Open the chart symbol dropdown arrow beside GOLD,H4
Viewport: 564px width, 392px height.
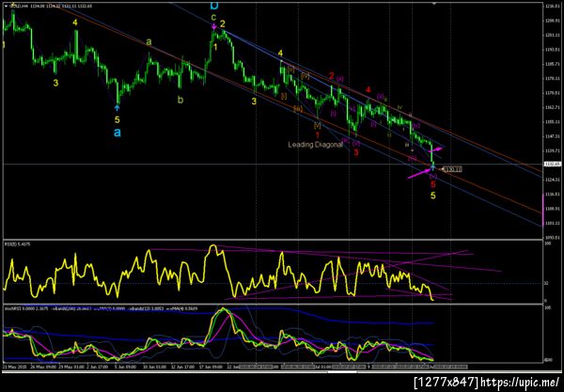click(x=6, y=7)
